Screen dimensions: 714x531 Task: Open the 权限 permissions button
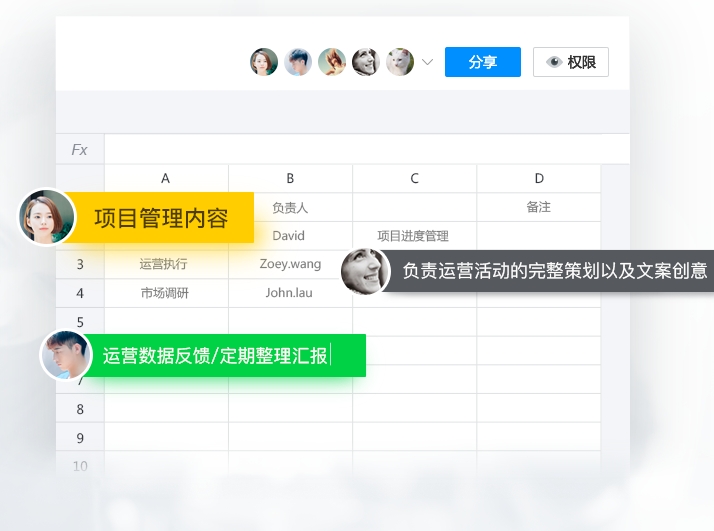[x=571, y=62]
